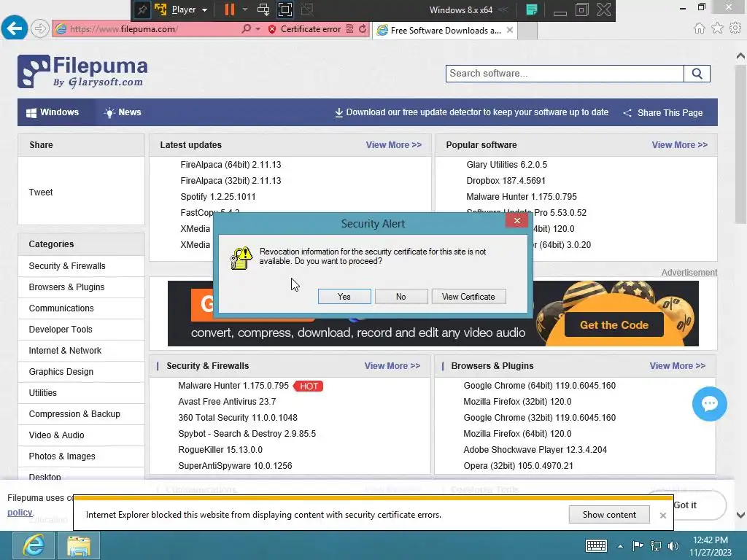This screenshot has height=560, width=747.
Task: Click View More for Latest updates
Action: point(393,145)
